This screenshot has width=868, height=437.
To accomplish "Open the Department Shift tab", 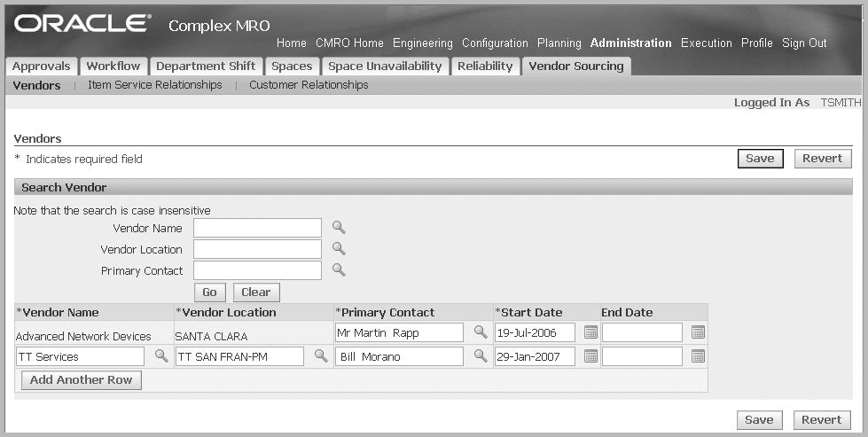I will [206, 66].
